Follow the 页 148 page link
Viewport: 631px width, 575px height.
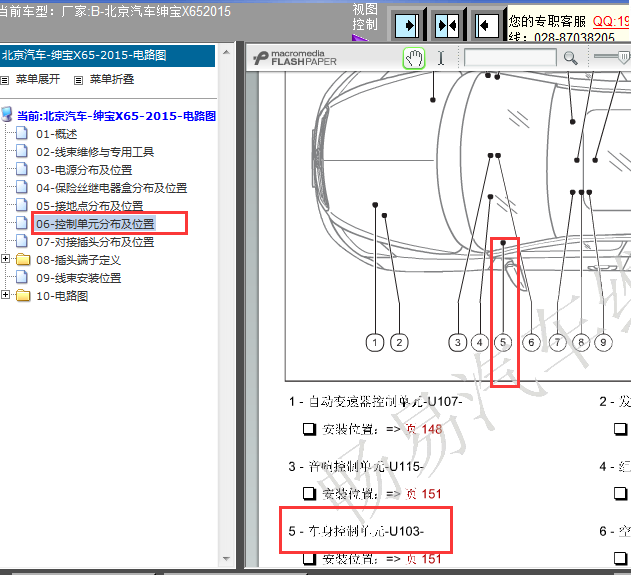point(424,429)
